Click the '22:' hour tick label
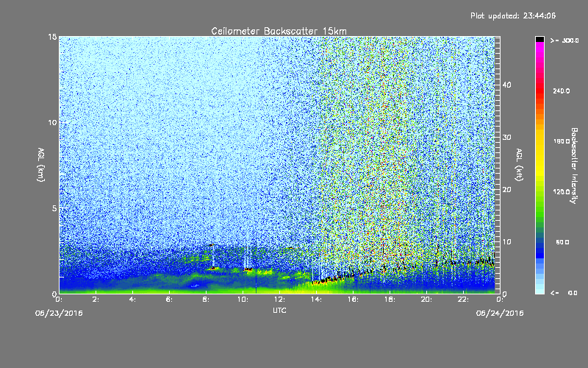The width and height of the screenshot is (588, 368). pyautogui.click(x=463, y=300)
